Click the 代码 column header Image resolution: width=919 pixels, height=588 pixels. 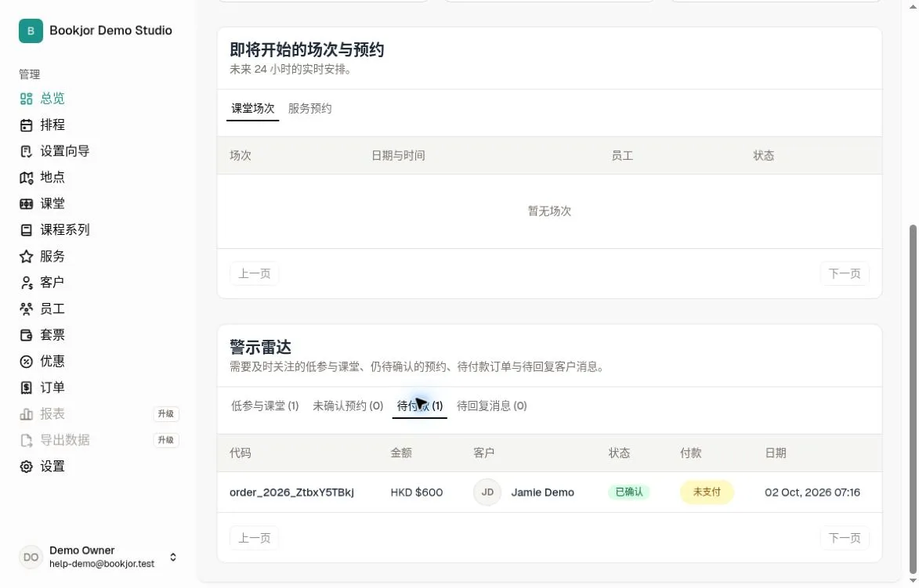click(241, 453)
